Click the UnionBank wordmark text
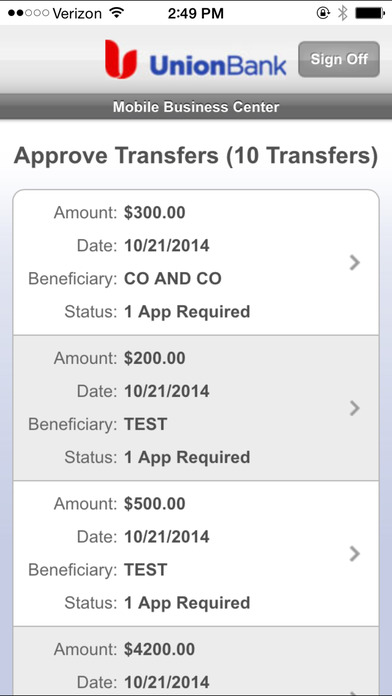The width and height of the screenshot is (392, 696). coord(218,66)
